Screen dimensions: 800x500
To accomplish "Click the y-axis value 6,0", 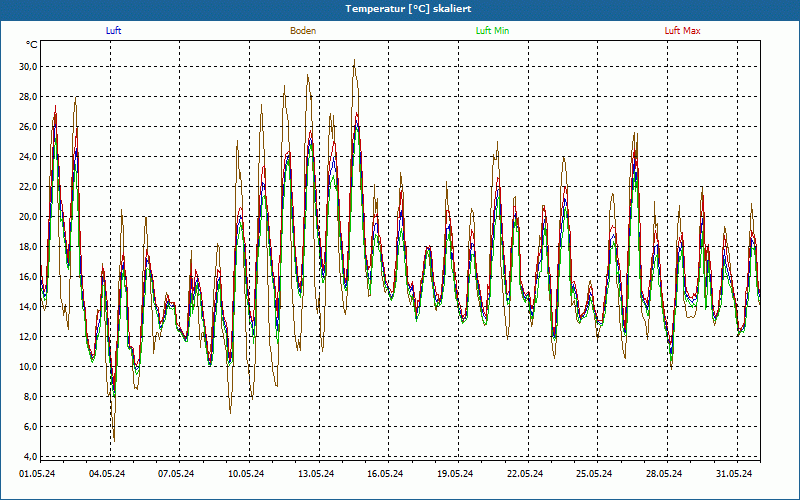I will (30, 427).
